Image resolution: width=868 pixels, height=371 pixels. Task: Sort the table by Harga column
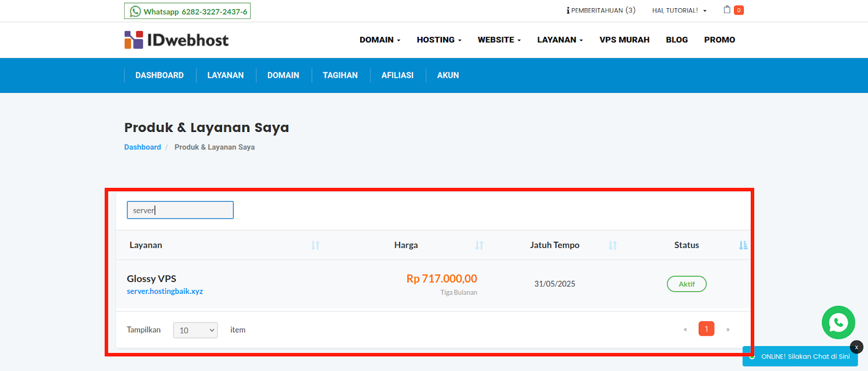[x=479, y=246]
